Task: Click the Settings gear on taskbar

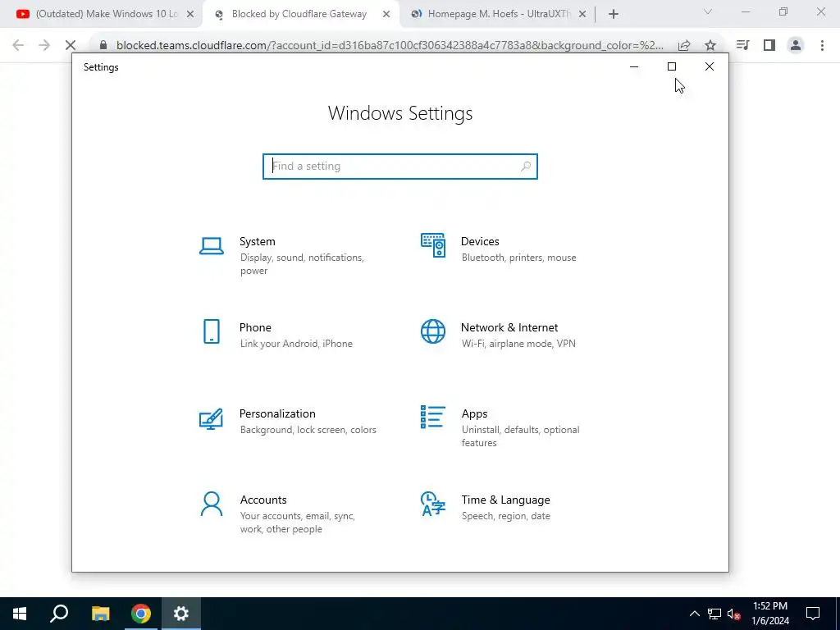Action: click(x=181, y=614)
